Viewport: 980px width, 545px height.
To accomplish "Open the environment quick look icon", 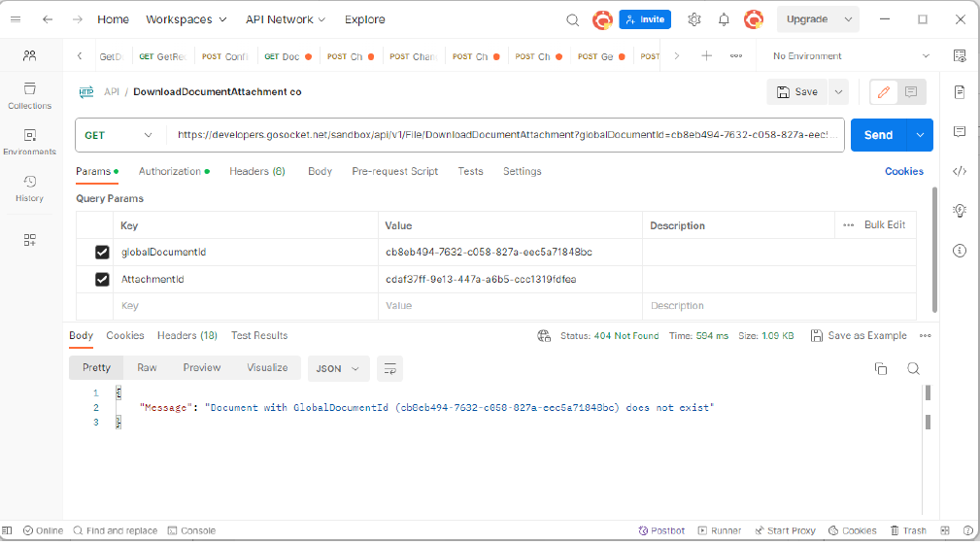I will click(x=960, y=55).
